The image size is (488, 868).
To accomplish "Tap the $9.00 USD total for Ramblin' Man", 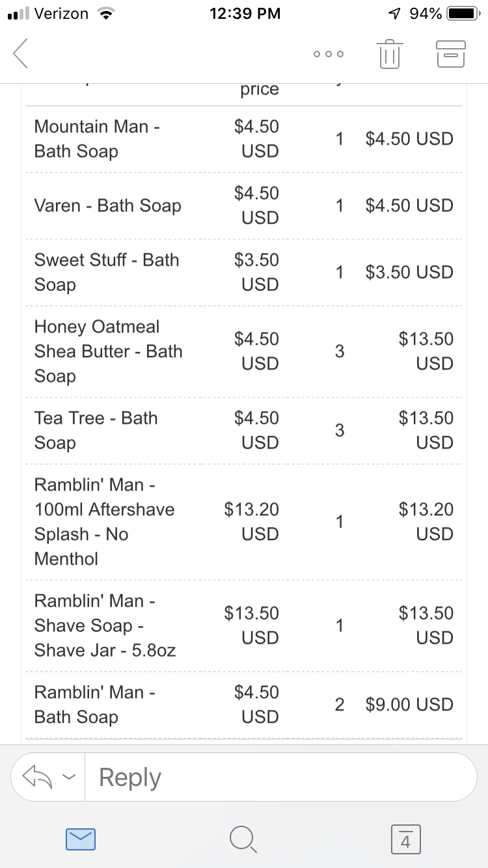I will 409,704.
